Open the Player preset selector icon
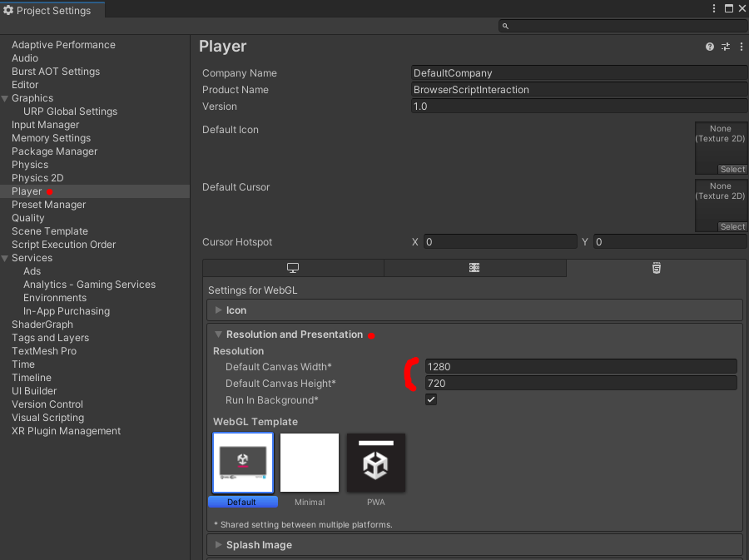 [726, 47]
